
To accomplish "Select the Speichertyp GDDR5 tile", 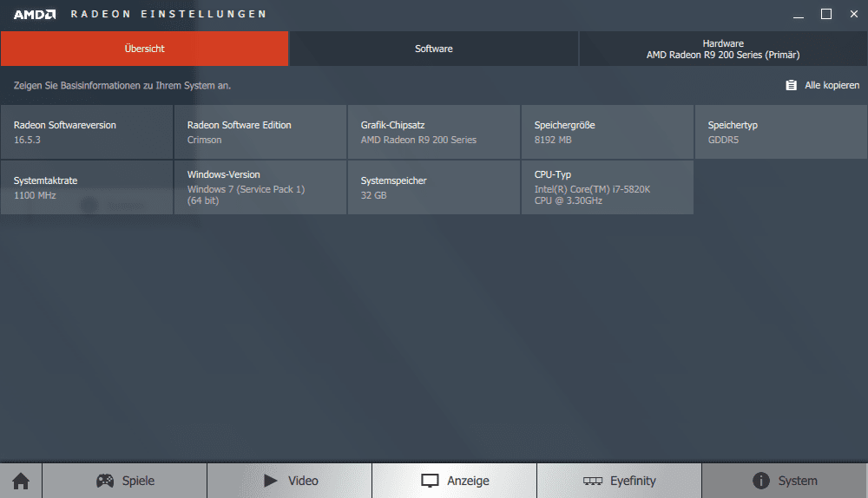I will point(781,132).
